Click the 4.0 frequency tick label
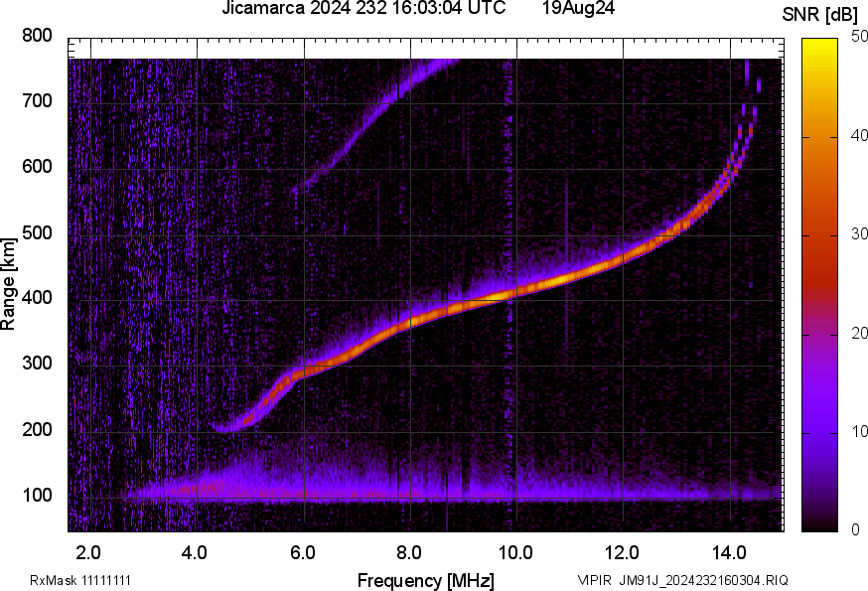This screenshot has height=591, width=868. (x=195, y=553)
